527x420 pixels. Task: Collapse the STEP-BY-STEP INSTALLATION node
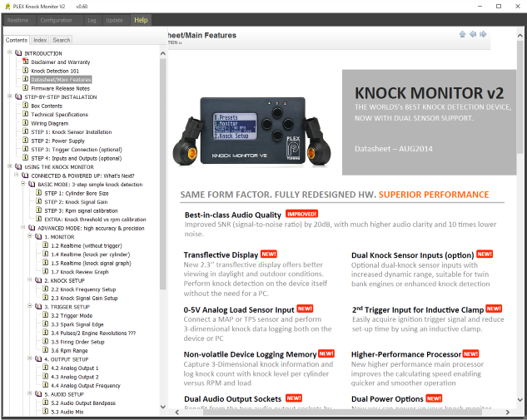(10, 96)
